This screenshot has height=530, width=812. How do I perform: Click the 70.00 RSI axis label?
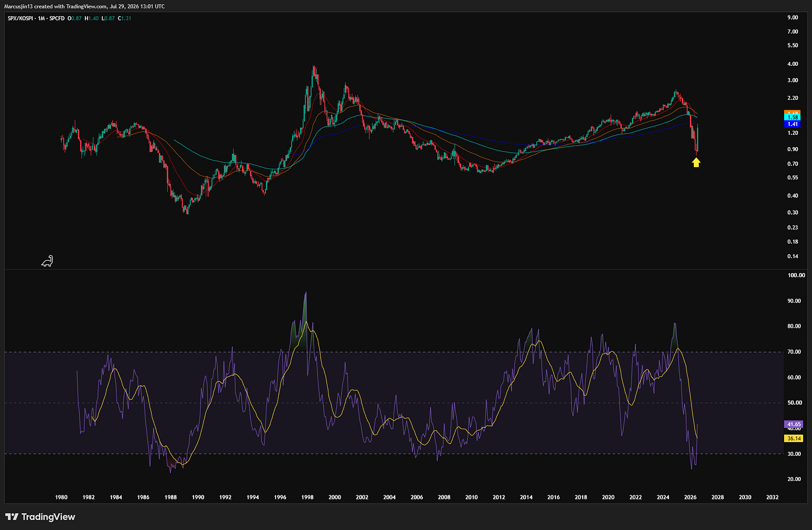click(x=794, y=352)
